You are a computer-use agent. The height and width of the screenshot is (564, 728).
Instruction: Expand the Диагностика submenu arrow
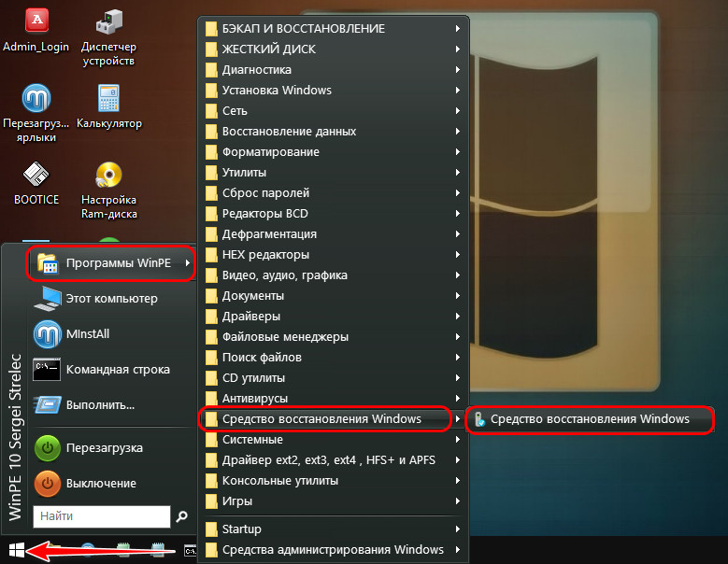[458, 70]
